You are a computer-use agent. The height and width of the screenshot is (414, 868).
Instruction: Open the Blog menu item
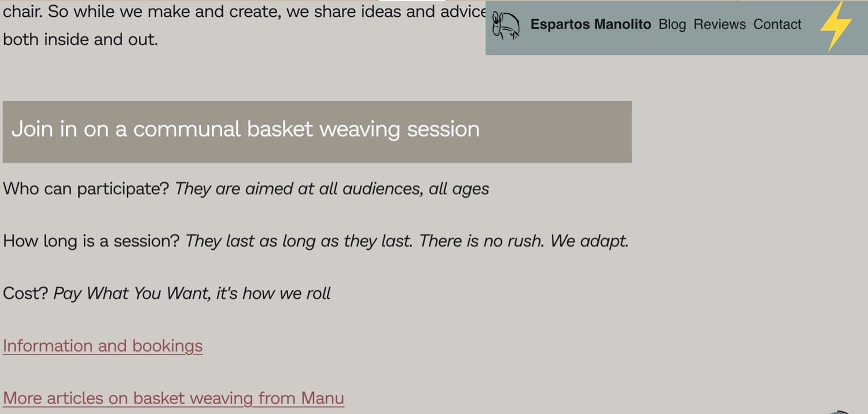pyautogui.click(x=672, y=24)
